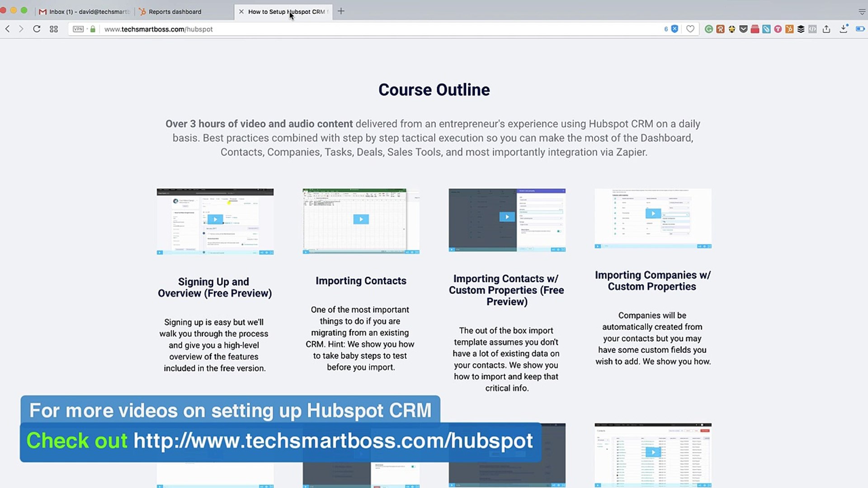Play the contacts list video in the second row
868x488 pixels.
653,452
